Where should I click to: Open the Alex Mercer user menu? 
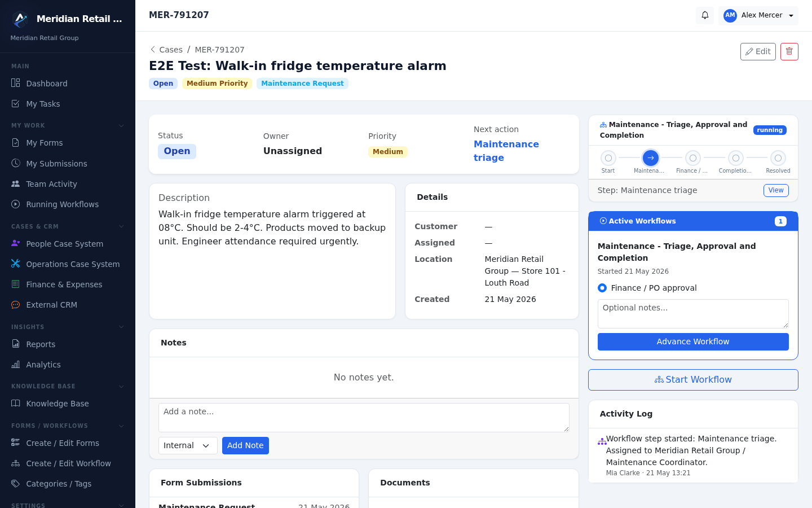pos(758,15)
